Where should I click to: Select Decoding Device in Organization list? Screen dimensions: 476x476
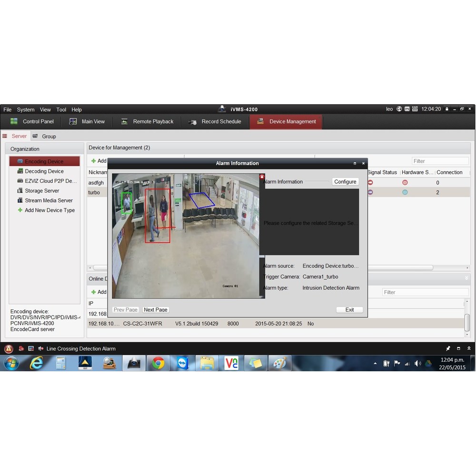click(x=44, y=171)
